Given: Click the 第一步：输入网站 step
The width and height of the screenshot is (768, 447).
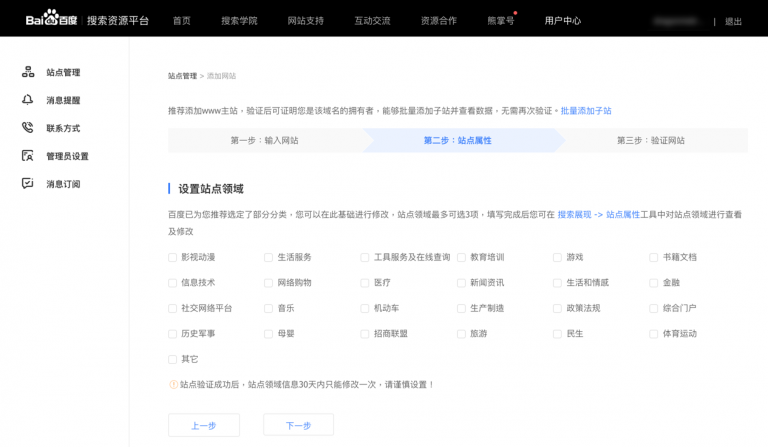Looking at the screenshot, I should pyautogui.click(x=265, y=141).
